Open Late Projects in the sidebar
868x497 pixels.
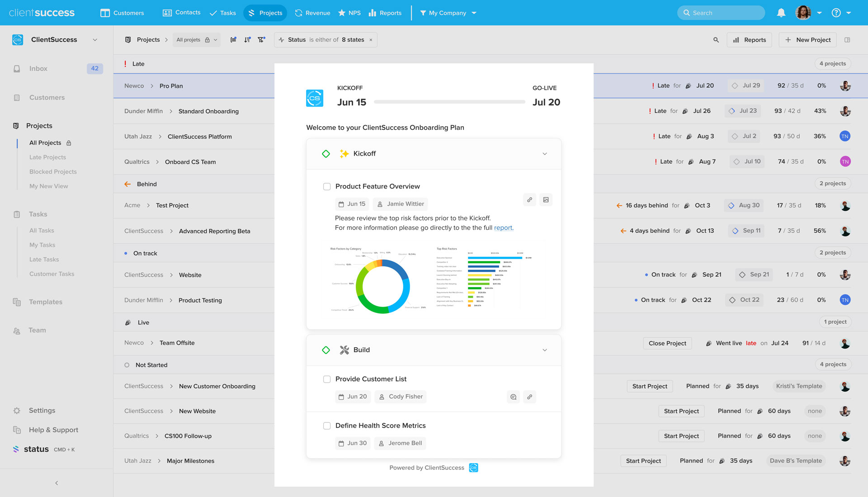coord(47,157)
